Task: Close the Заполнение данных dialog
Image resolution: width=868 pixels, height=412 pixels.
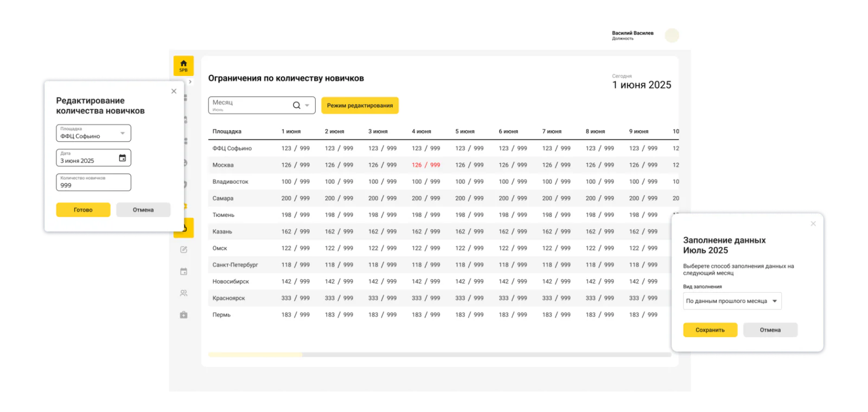Action: coord(813,223)
